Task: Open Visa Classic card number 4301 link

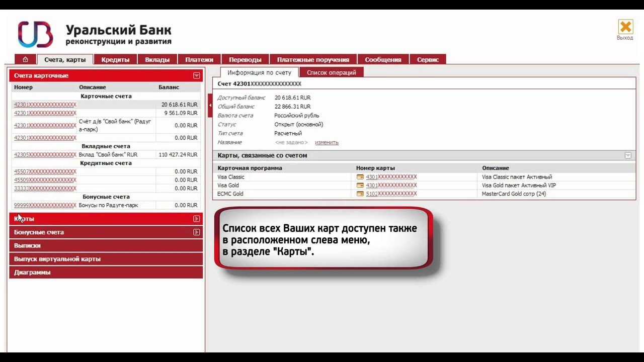Action: click(391, 177)
